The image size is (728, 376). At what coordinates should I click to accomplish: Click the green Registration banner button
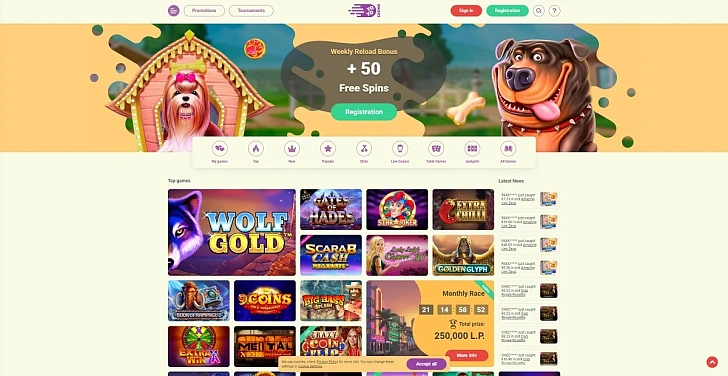point(364,112)
